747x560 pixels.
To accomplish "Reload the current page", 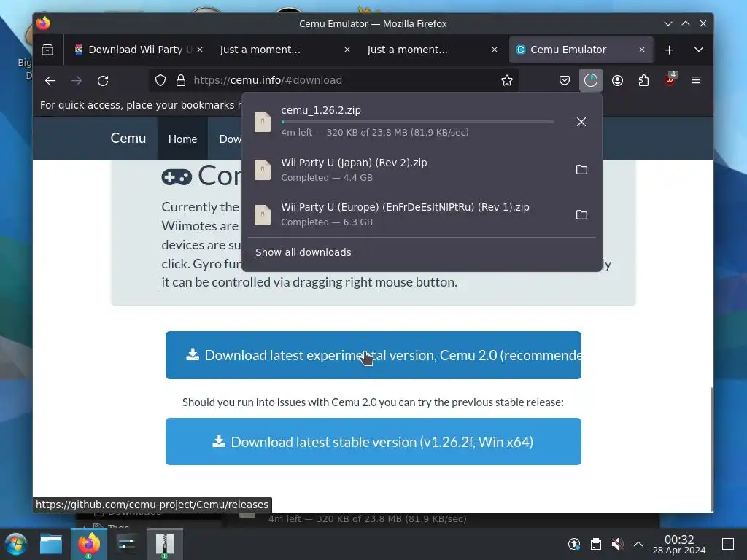I will tap(103, 80).
